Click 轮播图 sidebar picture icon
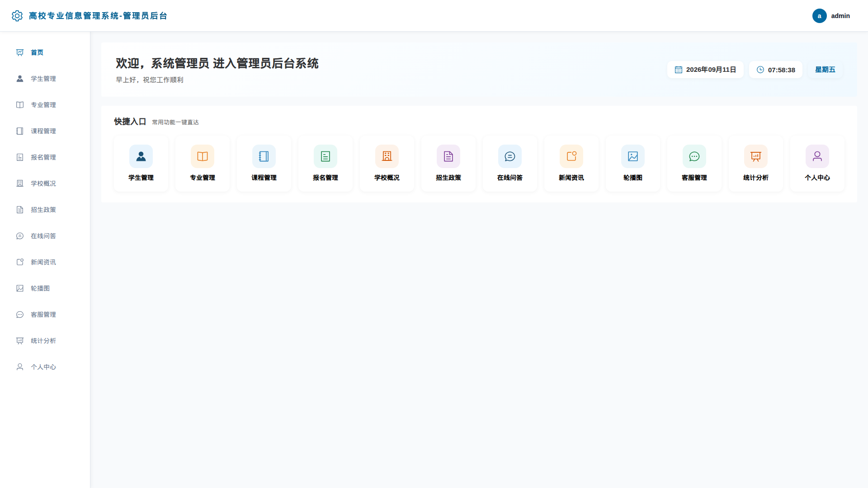This screenshot has width=868, height=488. tap(20, 288)
